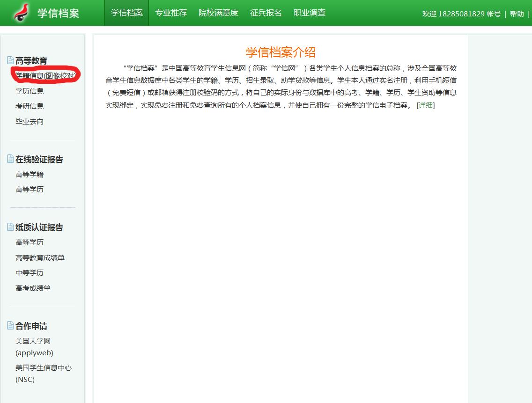This screenshot has width=532, height=403.
Task: Open 高等学籍 under 在线验证报告
Action: [30, 175]
